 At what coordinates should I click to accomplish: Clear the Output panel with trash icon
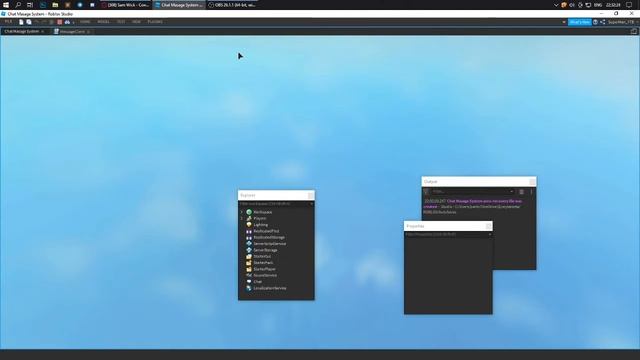coord(522,191)
